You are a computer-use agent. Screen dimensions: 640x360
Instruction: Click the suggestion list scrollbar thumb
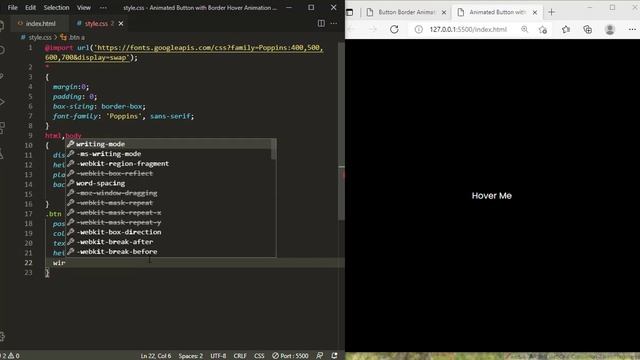[x=273, y=149]
